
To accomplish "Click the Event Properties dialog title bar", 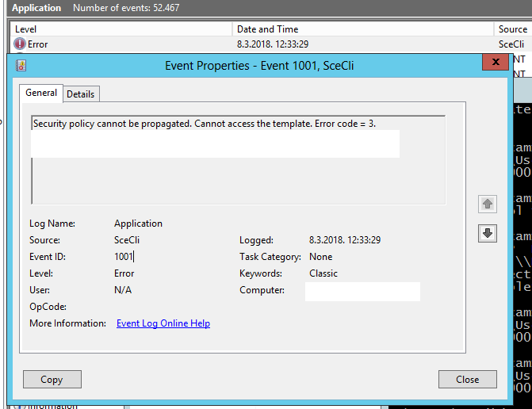I will coord(259,66).
